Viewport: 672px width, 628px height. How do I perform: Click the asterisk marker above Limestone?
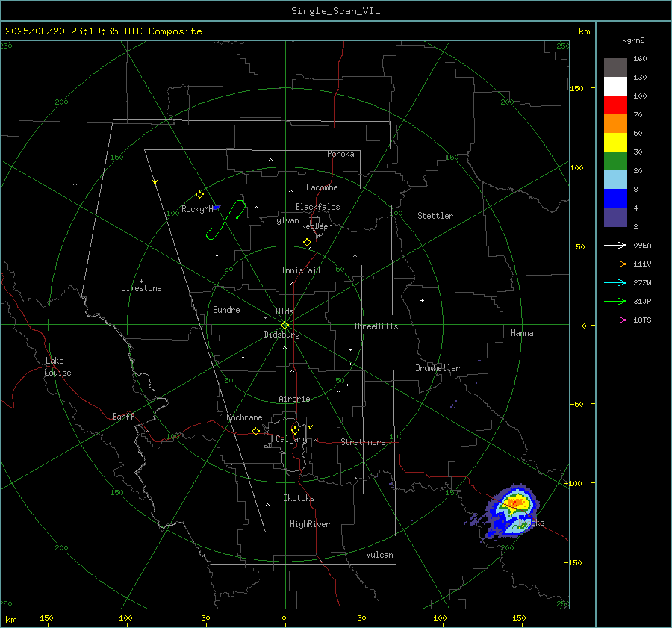[x=141, y=282]
